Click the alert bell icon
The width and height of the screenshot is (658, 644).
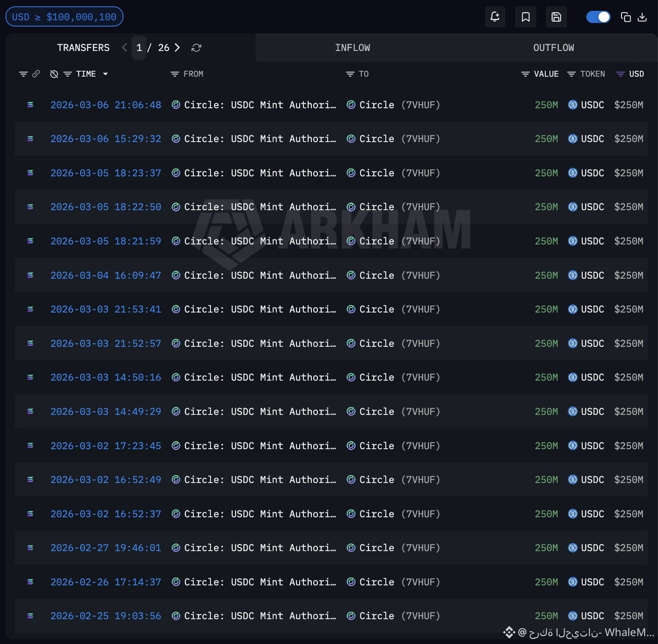[x=495, y=17]
